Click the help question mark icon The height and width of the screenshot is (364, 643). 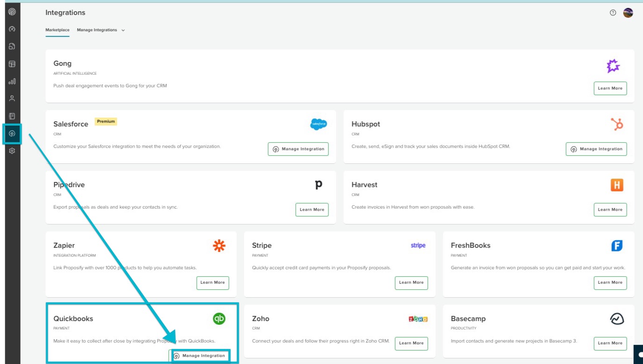[613, 13]
